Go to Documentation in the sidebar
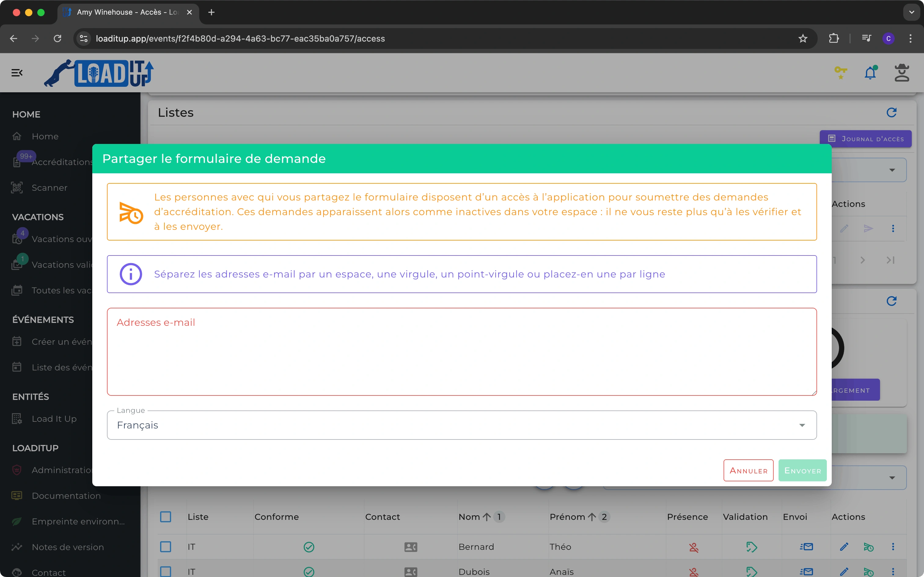This screenshot has height=577, width=924. coord(66,496)
